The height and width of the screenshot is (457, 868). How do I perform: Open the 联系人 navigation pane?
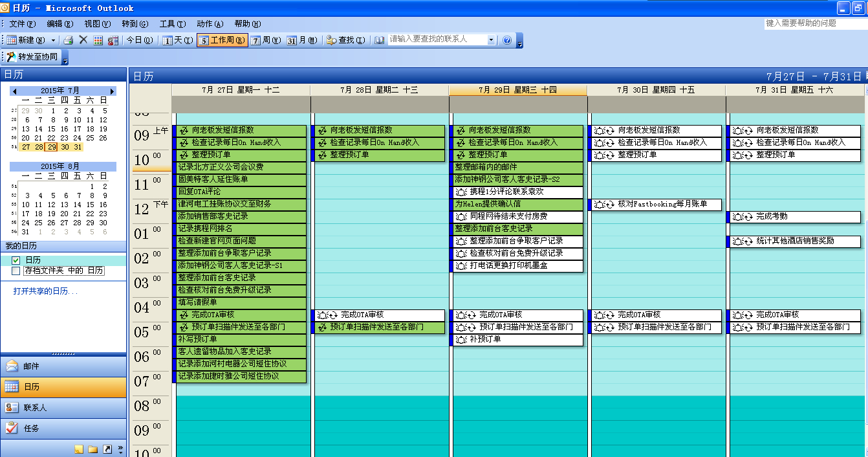(63, 408)
